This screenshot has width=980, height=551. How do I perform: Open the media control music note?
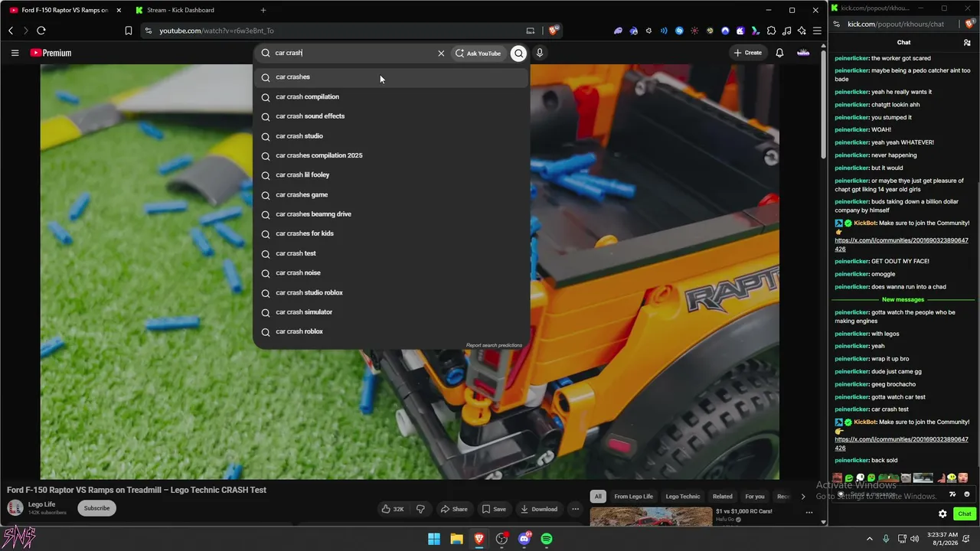point(786,31)
